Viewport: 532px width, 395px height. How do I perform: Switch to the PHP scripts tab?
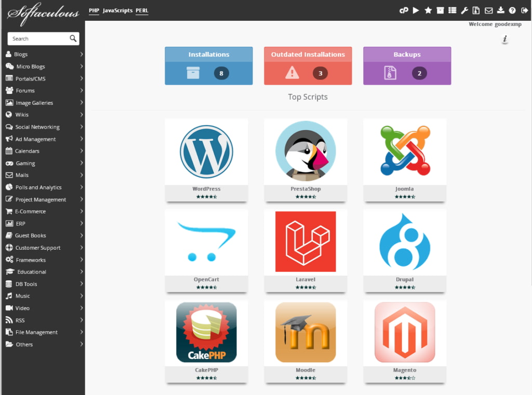point(94,10)
